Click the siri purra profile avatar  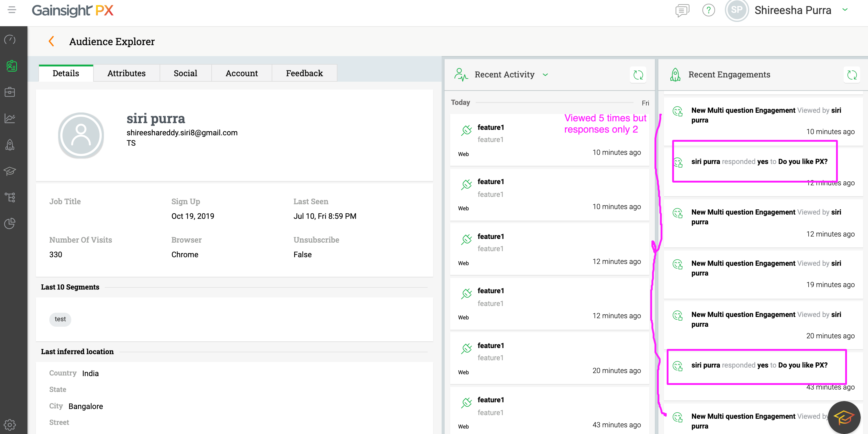point(81,135)
